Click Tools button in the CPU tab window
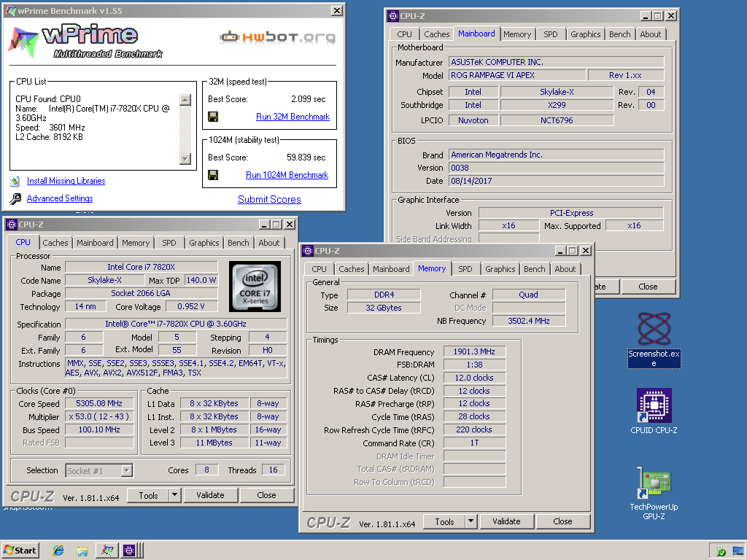Screen dimensions: 747x560 click(148, 495)
